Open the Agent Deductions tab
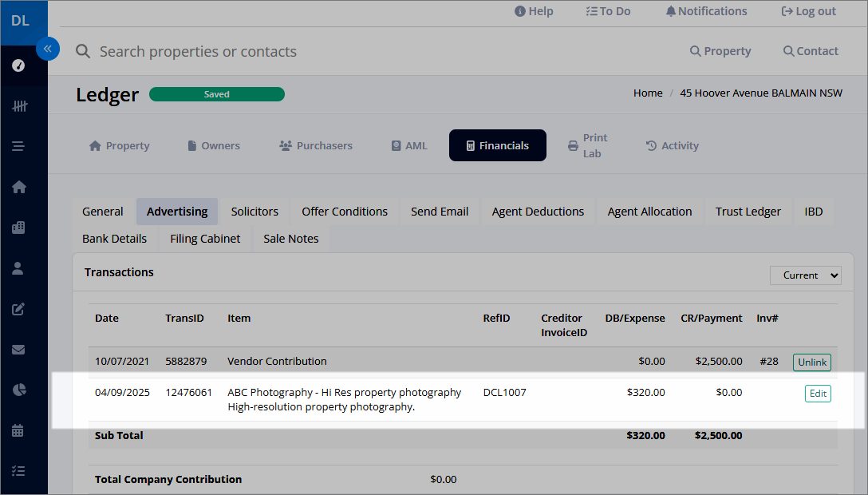 [538, 212]
